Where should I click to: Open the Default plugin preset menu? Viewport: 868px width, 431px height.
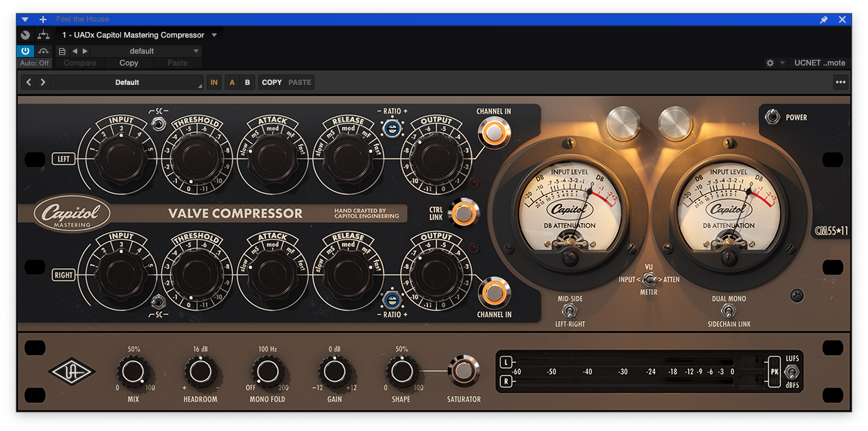pos(127,82)
